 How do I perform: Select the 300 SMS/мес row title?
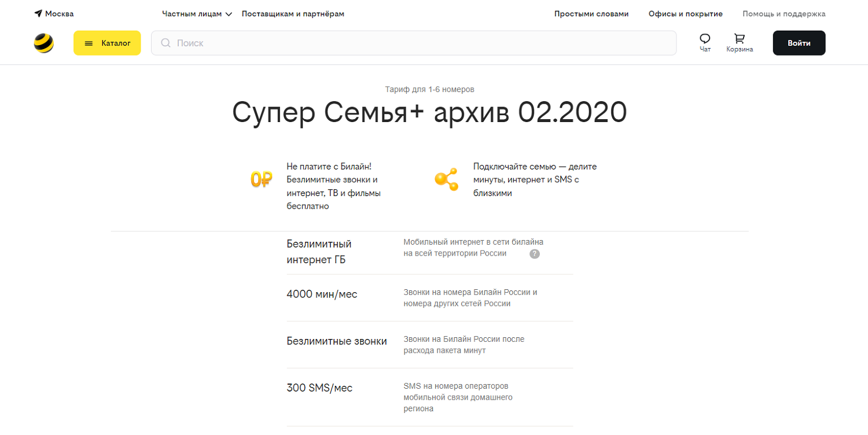pyautogui.click(x=319, y=388)
